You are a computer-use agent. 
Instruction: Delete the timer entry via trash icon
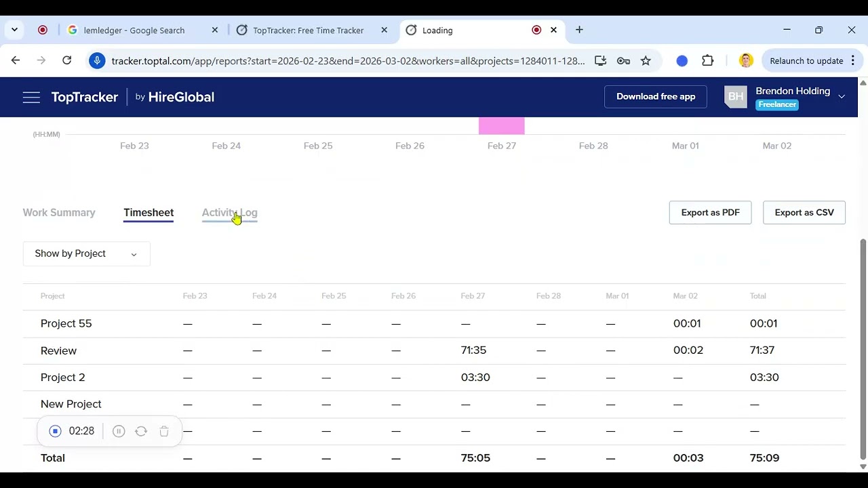pyautogui.click(x=164, y=431)
